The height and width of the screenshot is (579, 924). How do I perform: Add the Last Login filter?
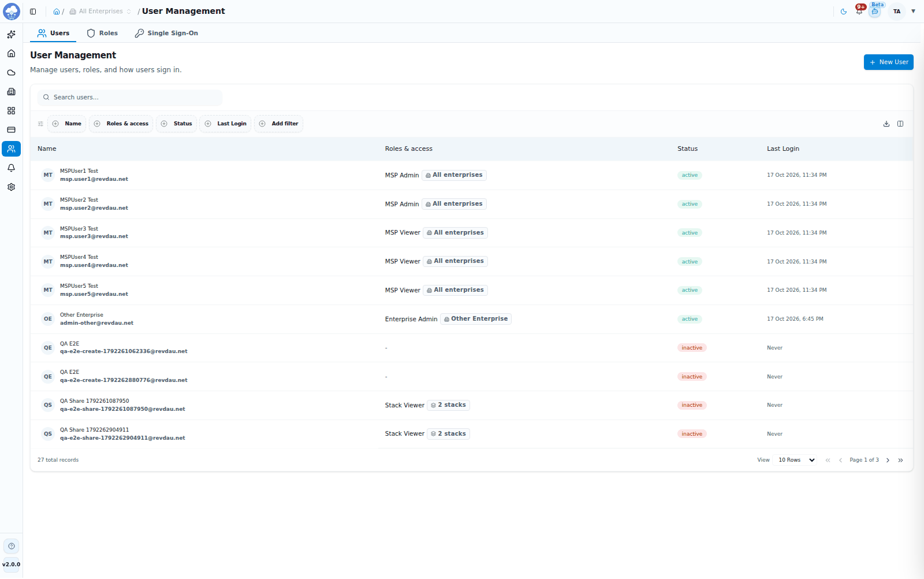(226, 124)
